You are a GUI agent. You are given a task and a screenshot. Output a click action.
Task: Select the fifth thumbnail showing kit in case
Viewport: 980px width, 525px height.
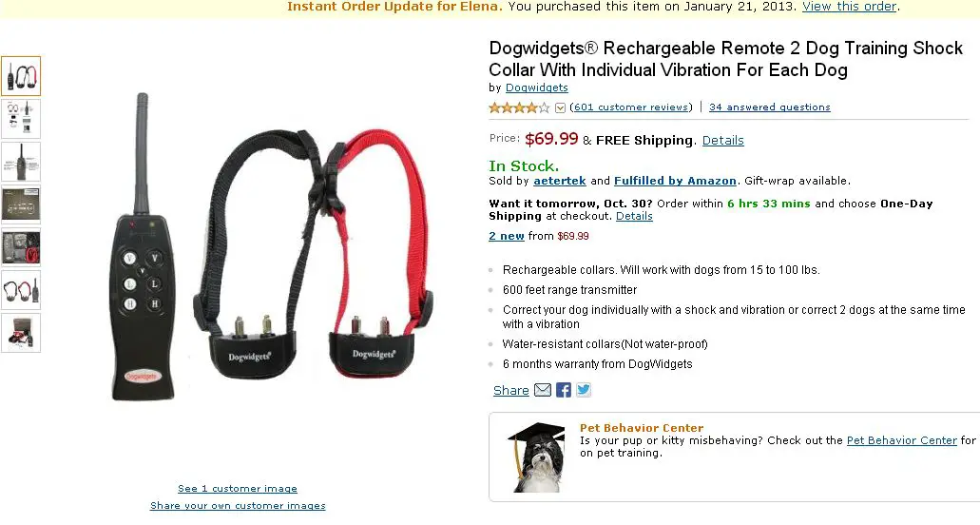21,247
